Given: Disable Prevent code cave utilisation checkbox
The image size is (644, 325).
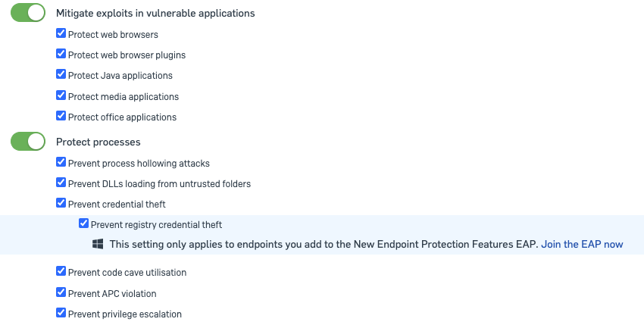Looking at the screenshot, I should [61, 271].
